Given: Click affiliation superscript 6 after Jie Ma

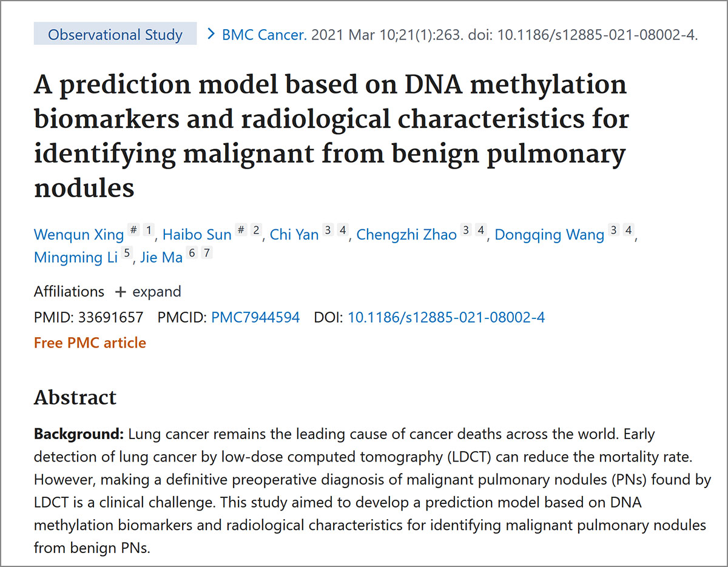Looking at the screenshot, I should [x=192, y=253].
